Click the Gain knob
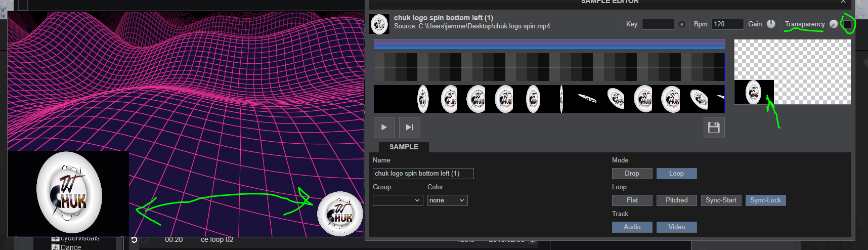The height and width of the screenshot is (250, 868). point(770,24)
